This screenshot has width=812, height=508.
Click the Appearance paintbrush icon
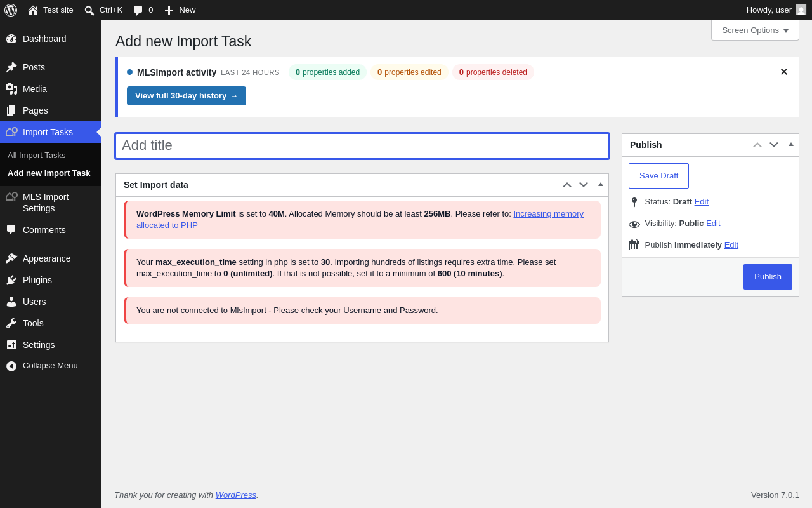tap(11, 258)
